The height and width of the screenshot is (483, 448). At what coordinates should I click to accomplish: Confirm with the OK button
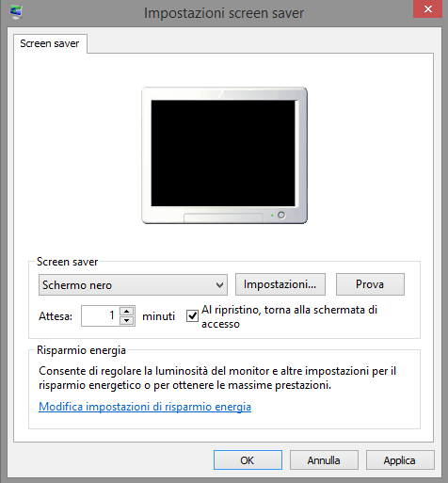pyautogui.click(x=248, y=460)
